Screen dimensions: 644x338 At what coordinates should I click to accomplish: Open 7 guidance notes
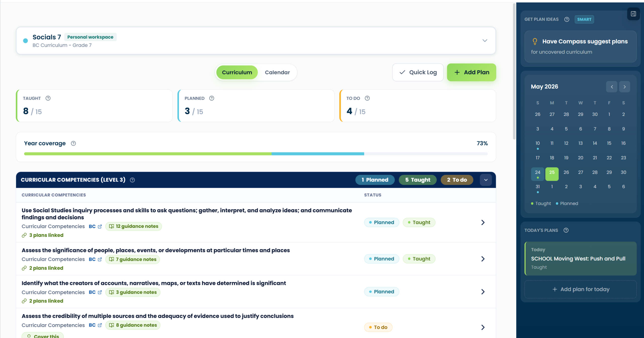(x=133, y=260)
